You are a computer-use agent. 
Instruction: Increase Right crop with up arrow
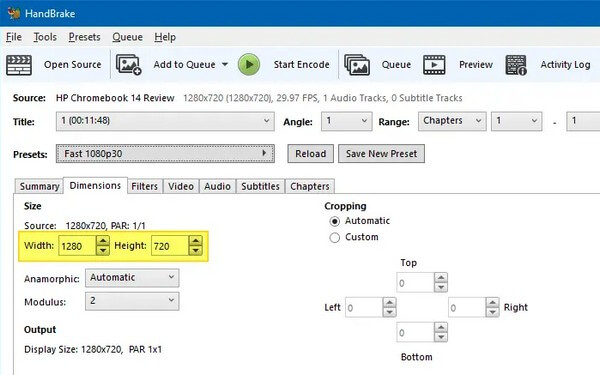click(492, 303)
